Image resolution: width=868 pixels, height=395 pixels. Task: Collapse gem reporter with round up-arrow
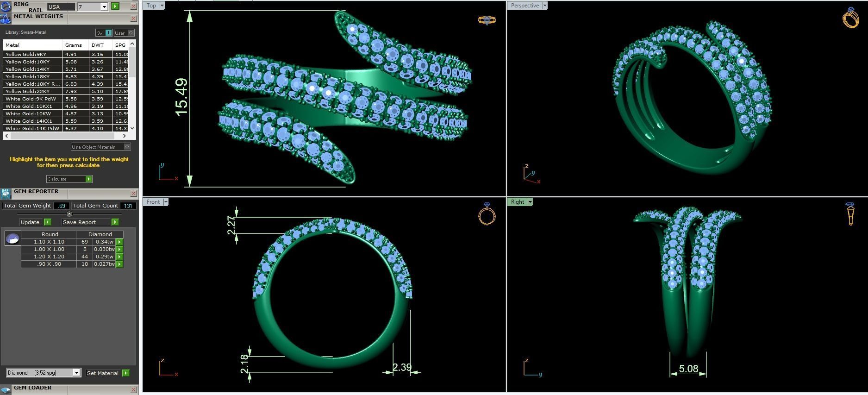(69, 214)
